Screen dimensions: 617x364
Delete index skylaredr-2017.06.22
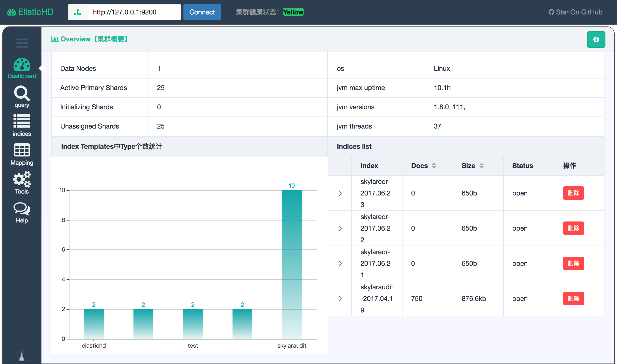pos(573,228)
